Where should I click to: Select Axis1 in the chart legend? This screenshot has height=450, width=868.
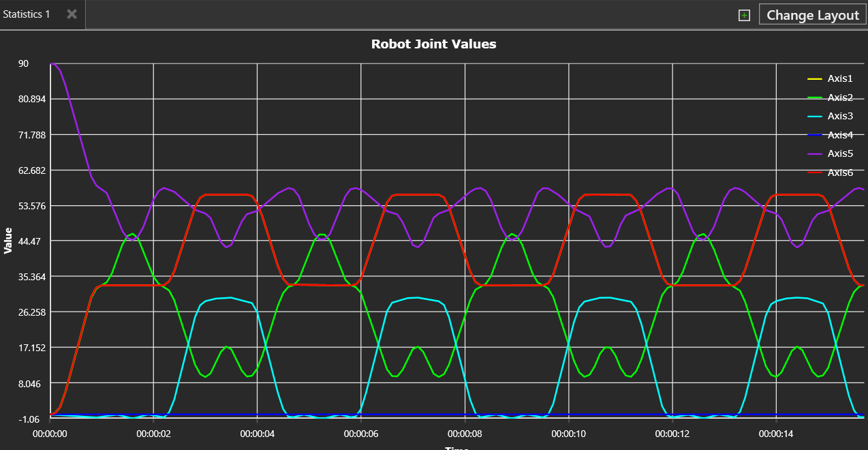[839, 78]
